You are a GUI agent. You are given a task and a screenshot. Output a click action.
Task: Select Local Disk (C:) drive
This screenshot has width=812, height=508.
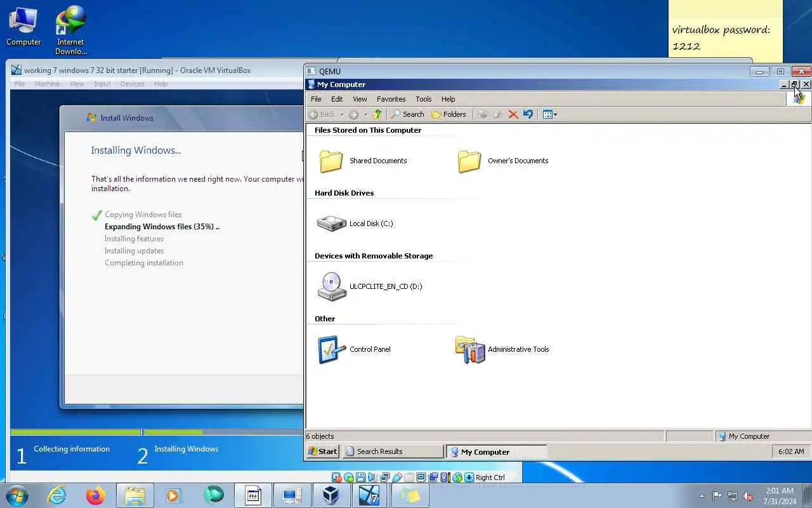pos(355,224)
